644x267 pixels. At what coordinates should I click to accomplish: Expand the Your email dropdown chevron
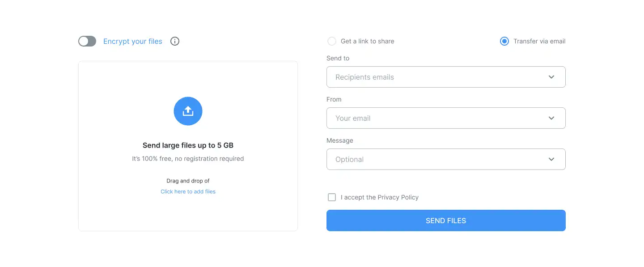(x=551, y=118)
